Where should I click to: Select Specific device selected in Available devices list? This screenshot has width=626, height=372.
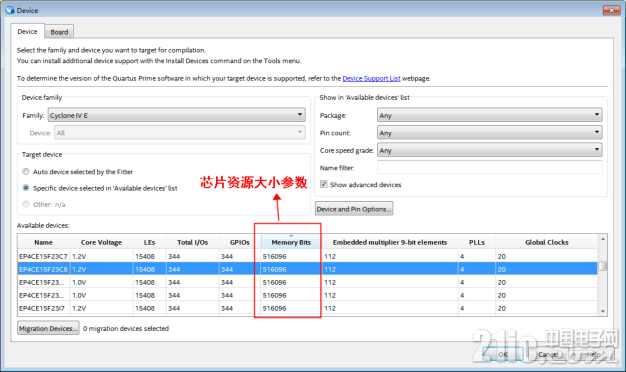pyautogui.click(x=26, y=188)
